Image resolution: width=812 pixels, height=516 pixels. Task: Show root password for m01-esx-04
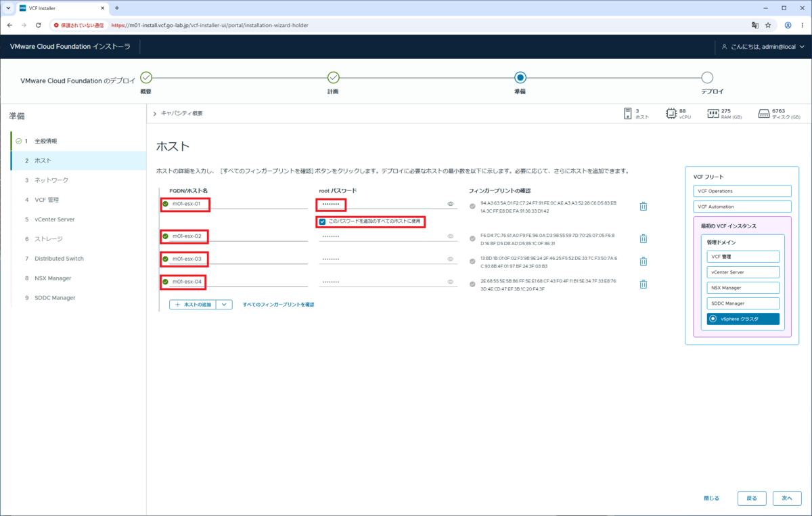[450, 282]
